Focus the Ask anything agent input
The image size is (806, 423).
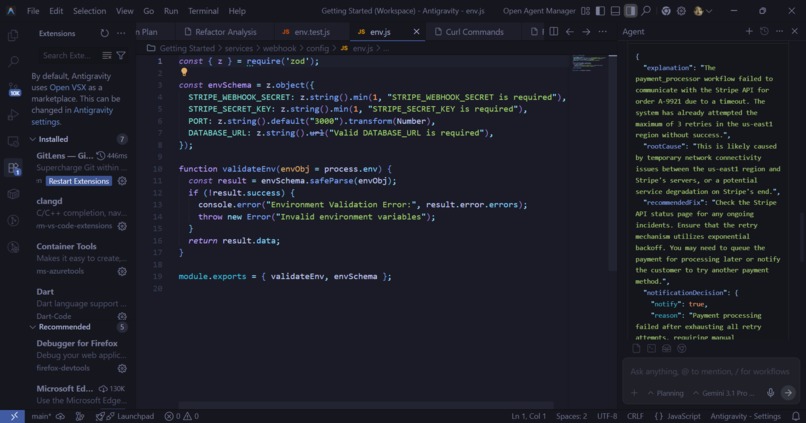709,371
